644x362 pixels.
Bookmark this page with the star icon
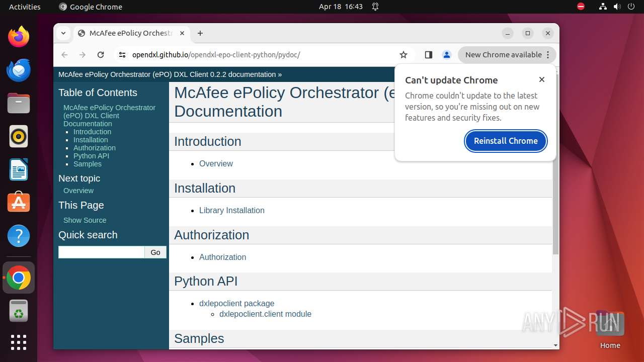[x=403, y=55]
